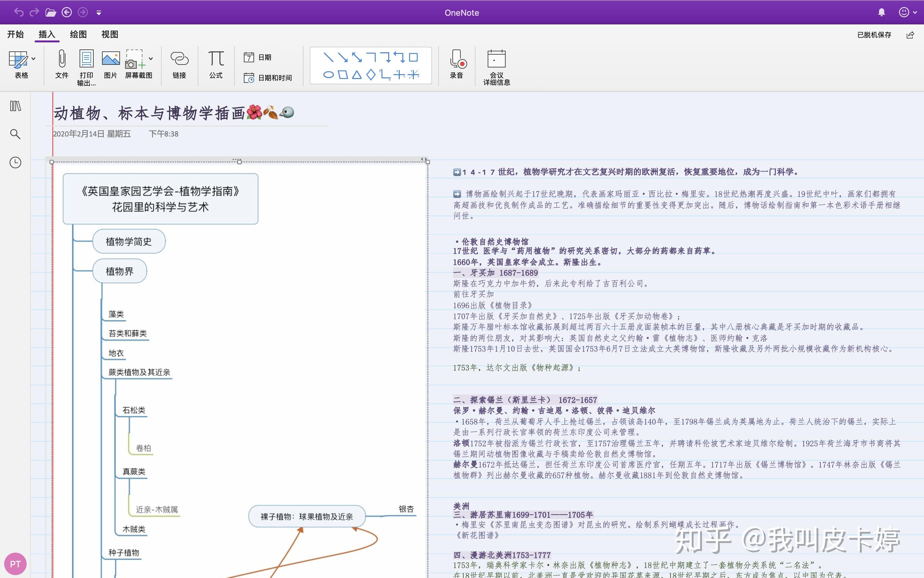Screen dimensions: 924x578
Task: Switch to the 视图 tab
Action: [x=110, y=34]
